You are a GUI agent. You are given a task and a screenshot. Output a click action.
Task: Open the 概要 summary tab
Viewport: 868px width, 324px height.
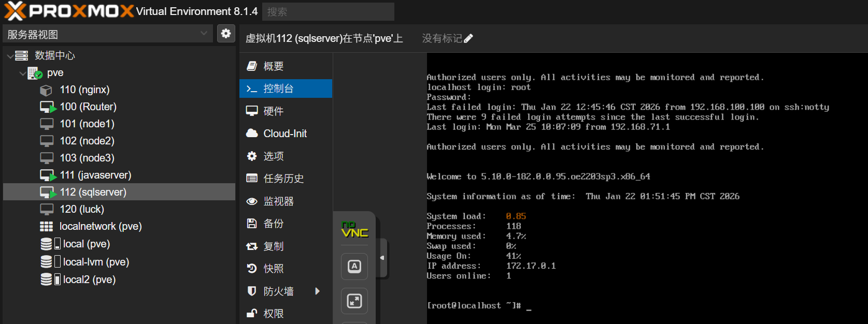pyautogui.click(x=273, y=66)
